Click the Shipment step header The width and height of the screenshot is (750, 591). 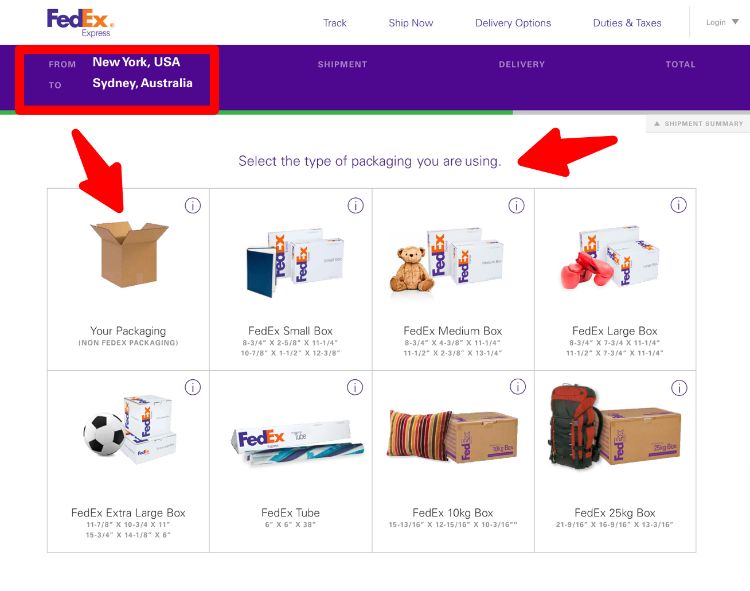tap(342, 64)
